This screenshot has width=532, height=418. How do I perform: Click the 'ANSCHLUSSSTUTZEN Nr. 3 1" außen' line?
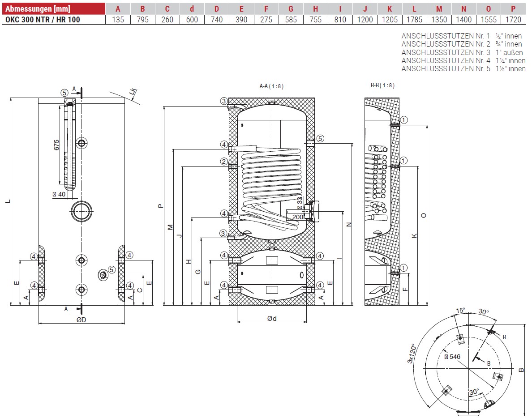[x=462, y=52]
